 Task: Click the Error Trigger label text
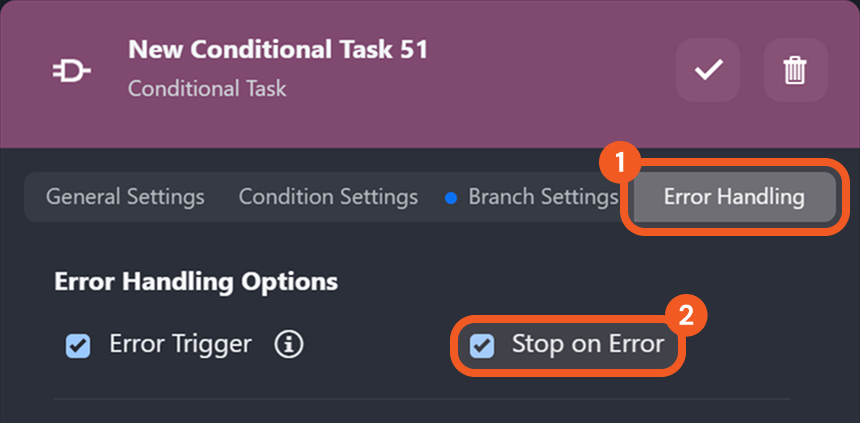pos(180,345)
